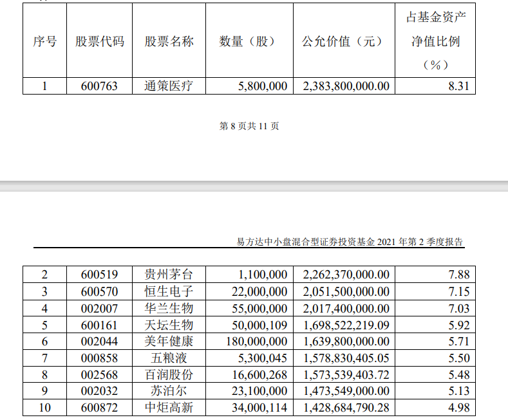
Task: Click the stock name 华兰生物
Action: [x=169, y=308]
